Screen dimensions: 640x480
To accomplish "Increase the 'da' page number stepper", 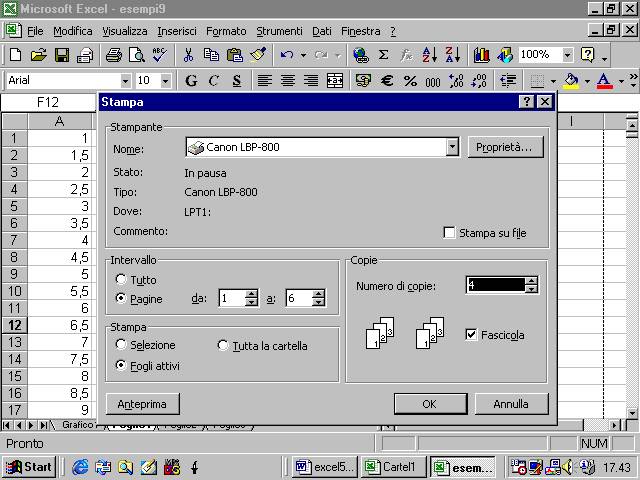I will pos(252,294).
